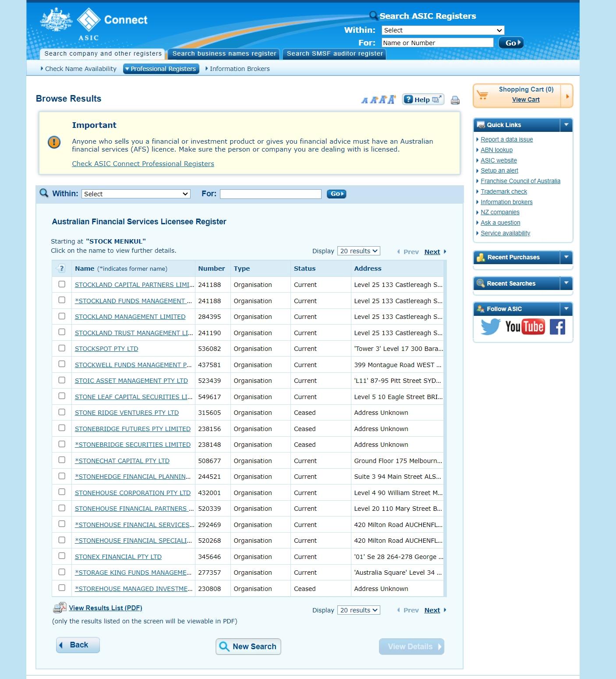Go to Next results page at top

[432, 252]
